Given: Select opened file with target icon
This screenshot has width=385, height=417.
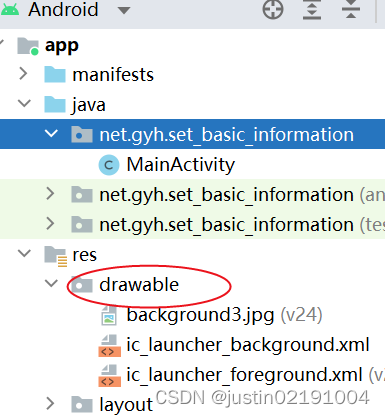Looking at the screenshot, I should click(273, 9).
